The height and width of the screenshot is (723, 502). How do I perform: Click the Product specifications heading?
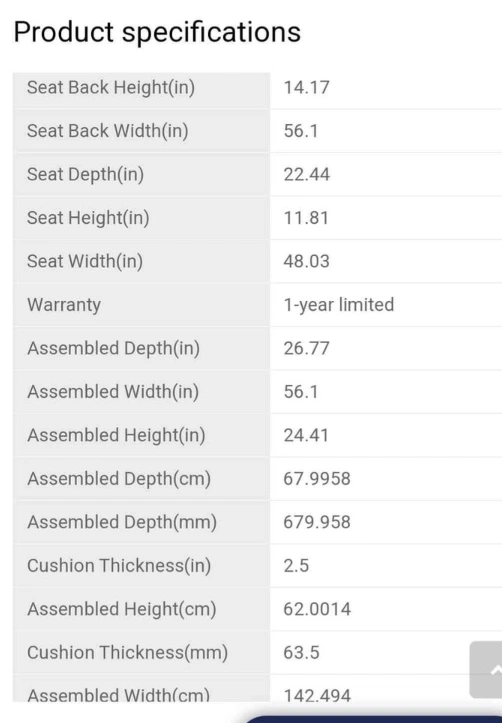(x=157, y=32)
